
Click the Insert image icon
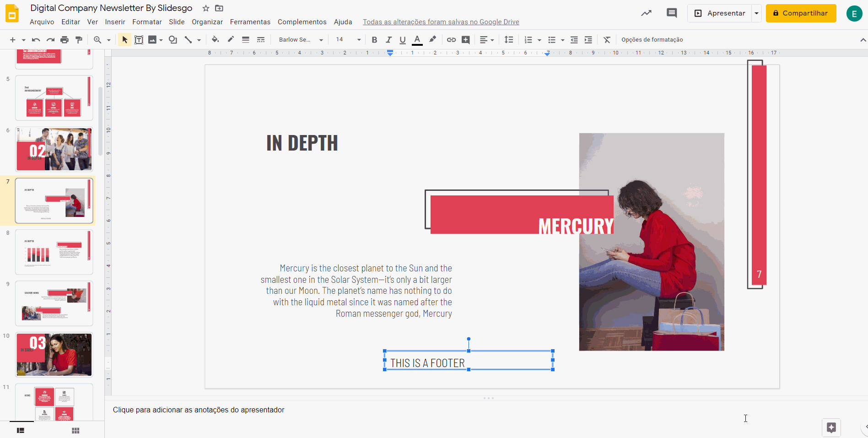pyautogui.click(x=152, y=40)
